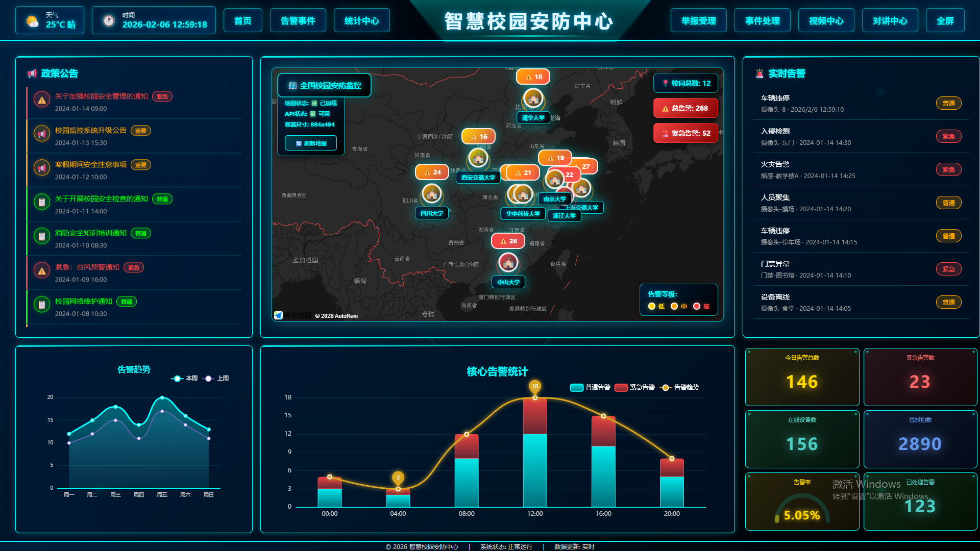Toggle the 地图状态 已加载 checkbox
980x551 pixels.
pos(314,103)
